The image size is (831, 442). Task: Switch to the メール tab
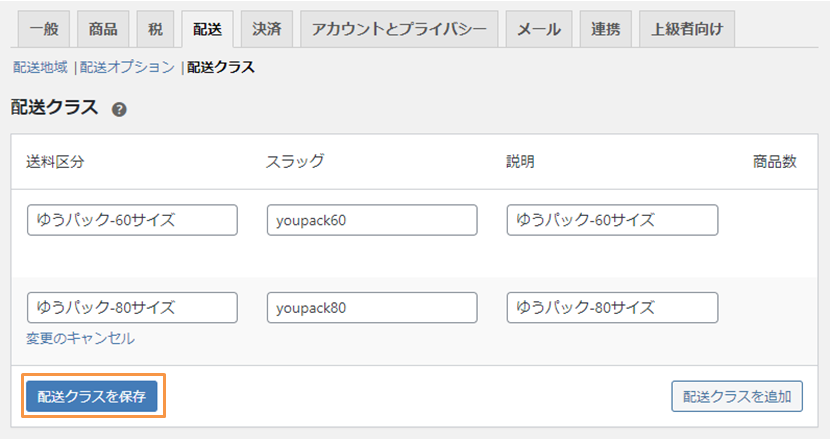tap(538, 29)
